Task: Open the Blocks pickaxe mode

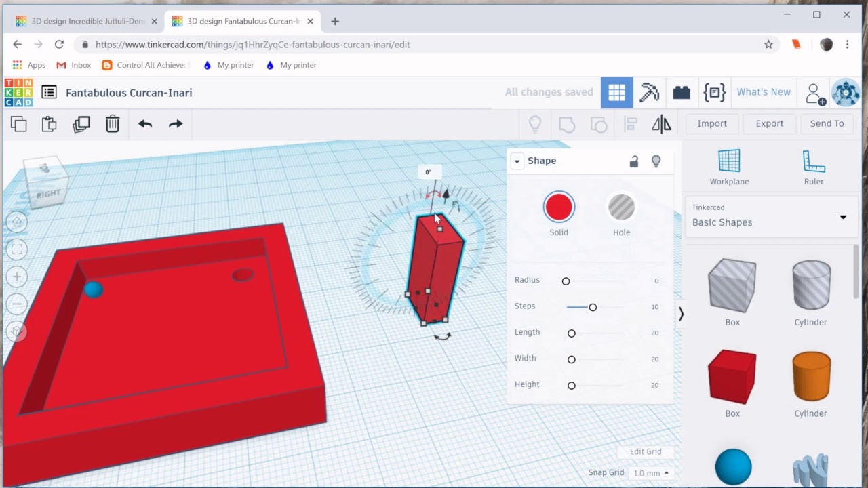Action: coord(649,92)
